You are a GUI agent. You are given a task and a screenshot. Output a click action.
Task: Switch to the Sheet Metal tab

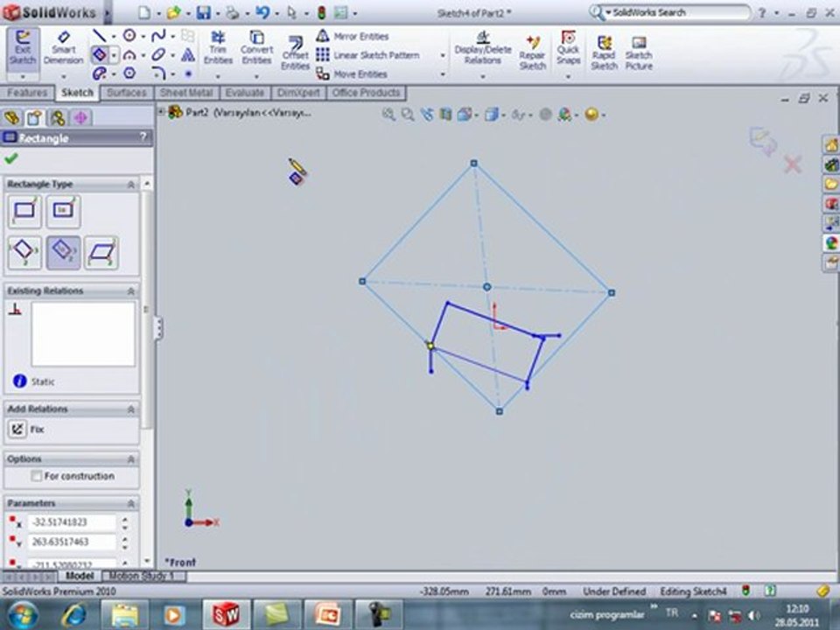tap(185, 93)
